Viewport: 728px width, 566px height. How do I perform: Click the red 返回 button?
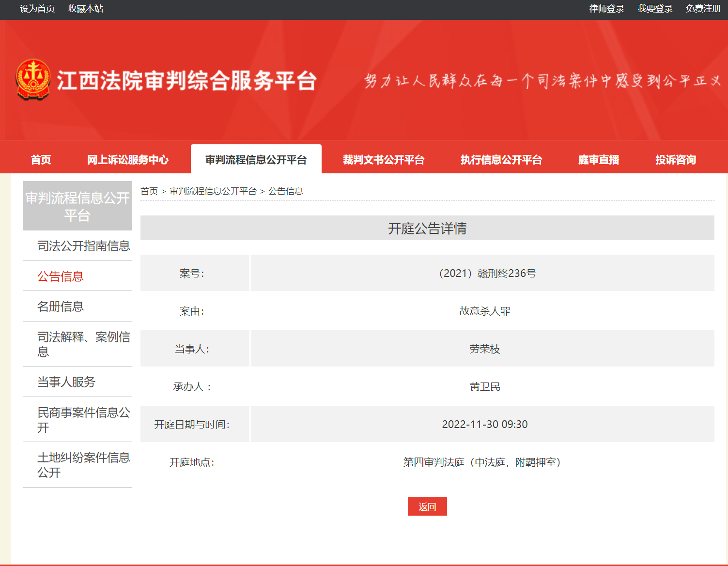tap(427, 506)
